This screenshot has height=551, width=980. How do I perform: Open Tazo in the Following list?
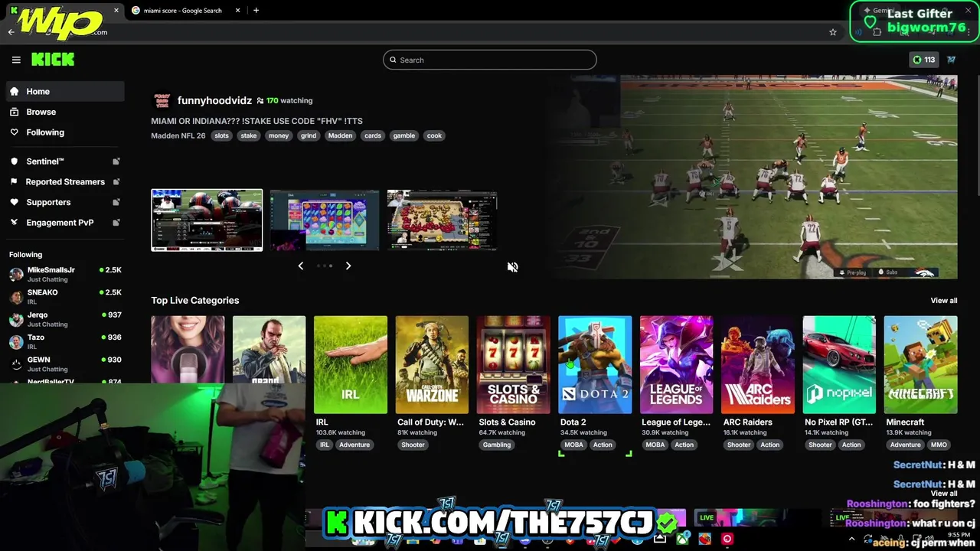tap(65, 341)
